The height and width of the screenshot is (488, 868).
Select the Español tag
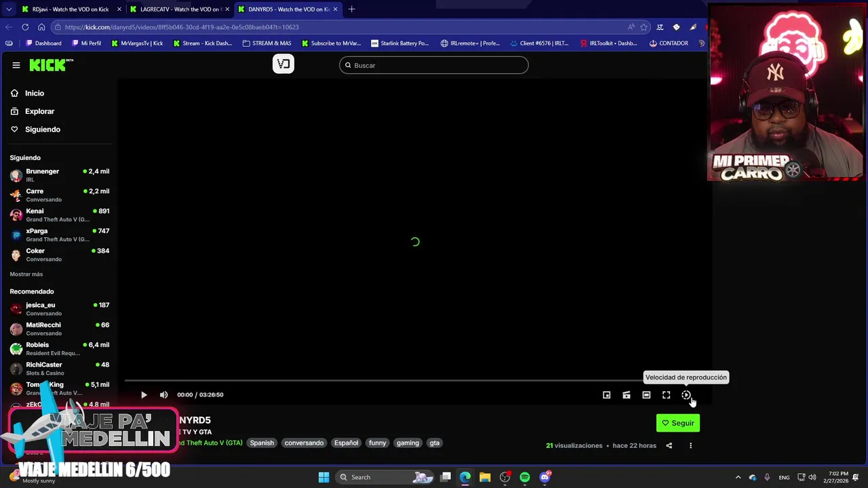pos(346,443)
